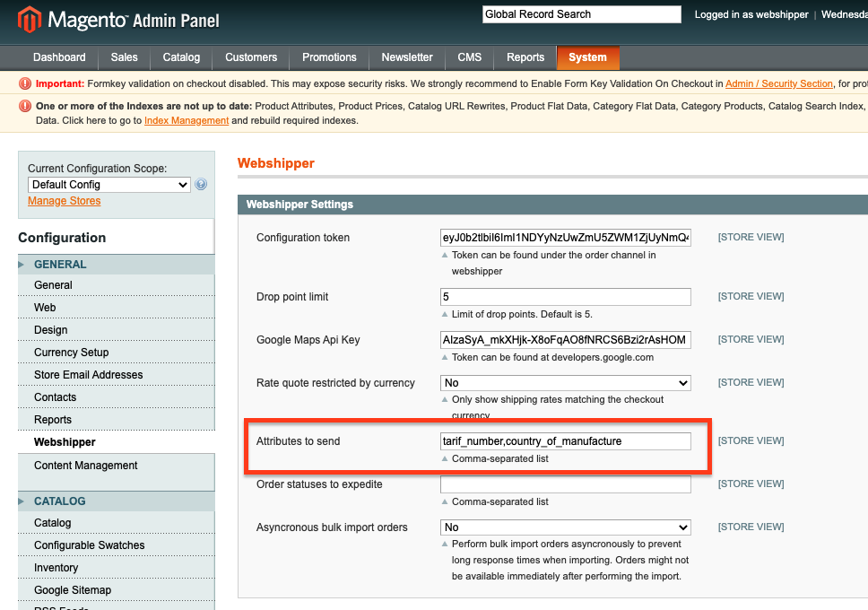Click the Google Maps Api Key field
The width and height of the screenshot is (868, 610).
point(565,340)
